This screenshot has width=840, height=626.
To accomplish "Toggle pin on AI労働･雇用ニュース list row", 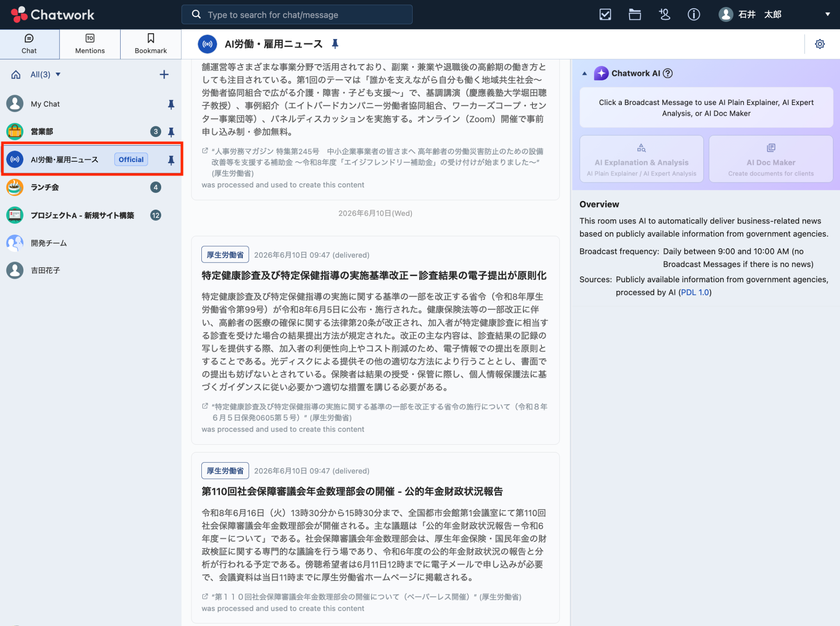I will pyautogui.click(x=171, y=160).
